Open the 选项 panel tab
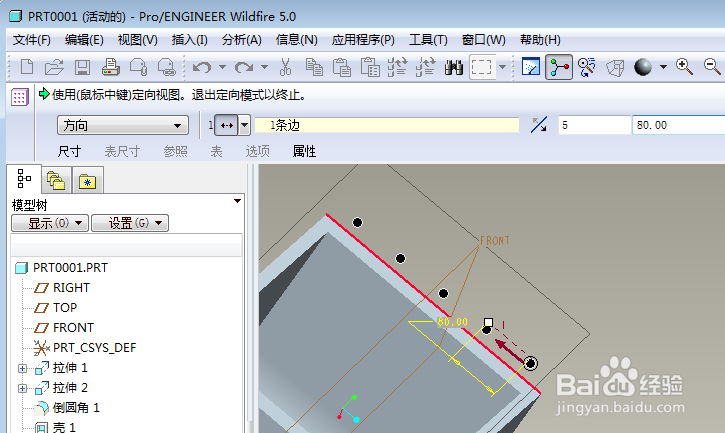 coord(258,151)
